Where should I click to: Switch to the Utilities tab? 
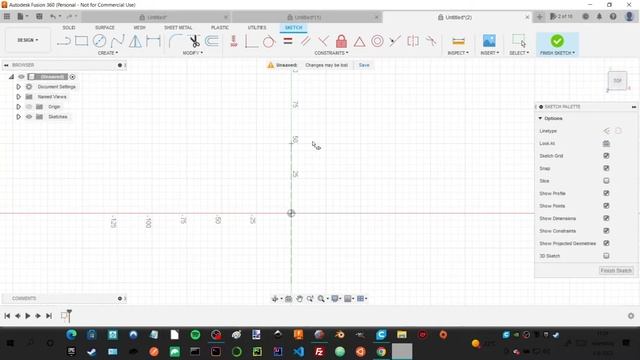click(x=257, y=27)
